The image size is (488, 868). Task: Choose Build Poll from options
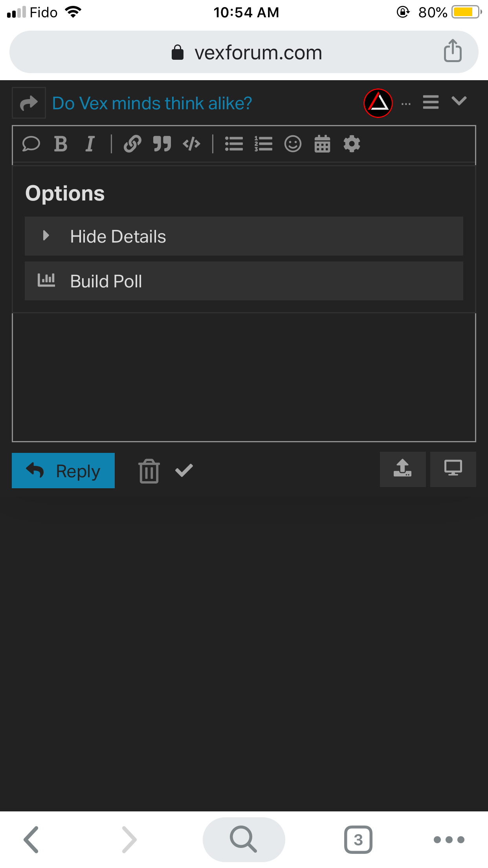(x=244, y=281)
